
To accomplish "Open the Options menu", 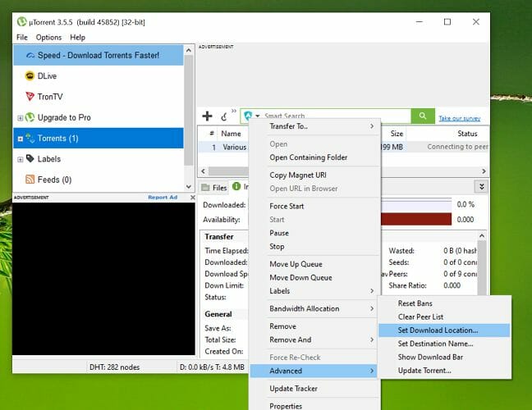I will coord(49,37).
